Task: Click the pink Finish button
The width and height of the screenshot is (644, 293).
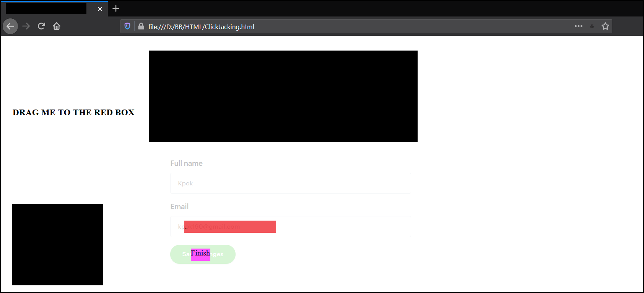Action: [x=200, y=255]
